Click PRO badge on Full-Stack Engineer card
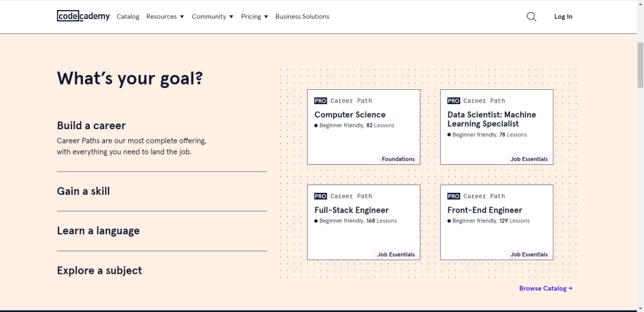This screenshot has height=312, width=644. [x=321, y=196]
